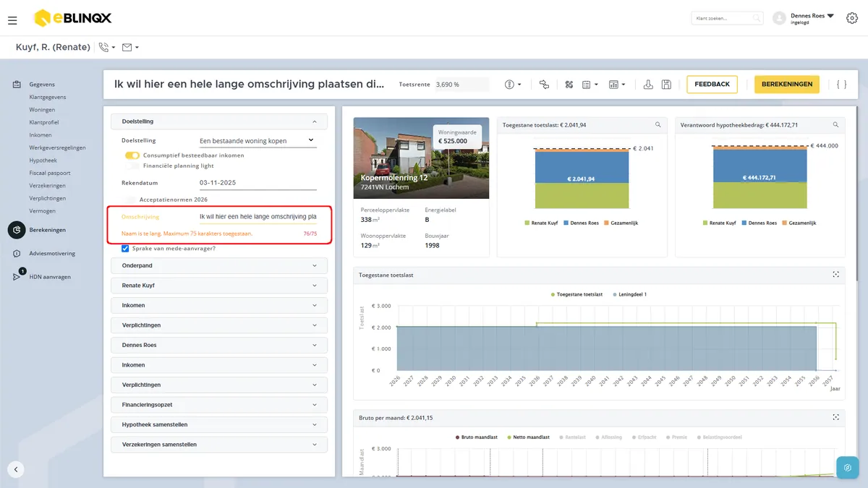Click the swap arrows icon in the toolbar
This screenshot has width=868, height=488.
(544, 85)
